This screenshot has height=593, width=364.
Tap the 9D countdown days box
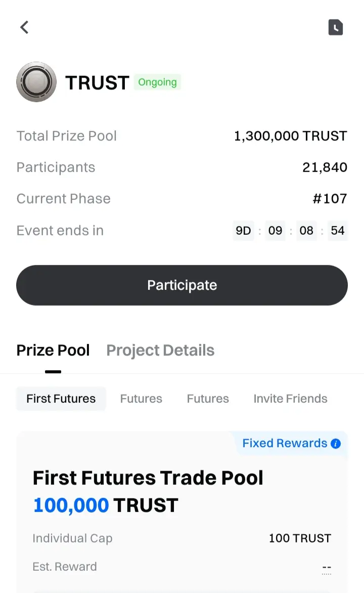point(243,230)
